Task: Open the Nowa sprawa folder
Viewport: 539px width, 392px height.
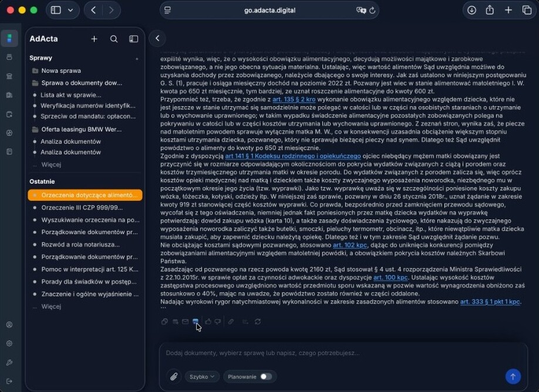Action: [x=61, y=71]
